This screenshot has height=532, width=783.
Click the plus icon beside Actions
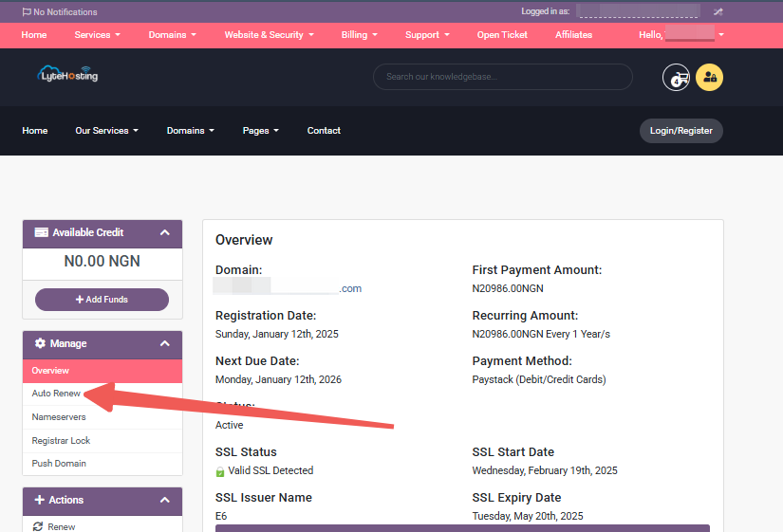click(40, 500)
